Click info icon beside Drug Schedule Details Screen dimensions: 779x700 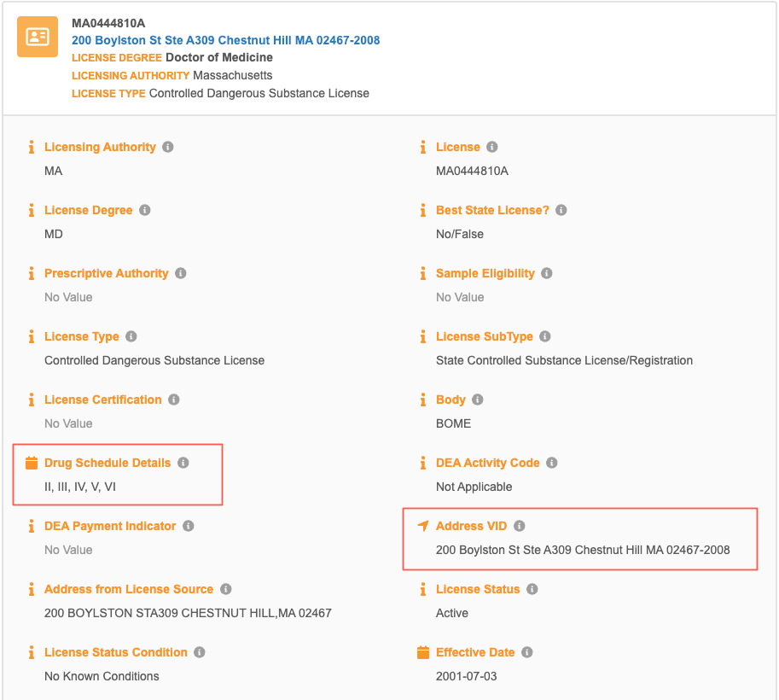(183, 463)
